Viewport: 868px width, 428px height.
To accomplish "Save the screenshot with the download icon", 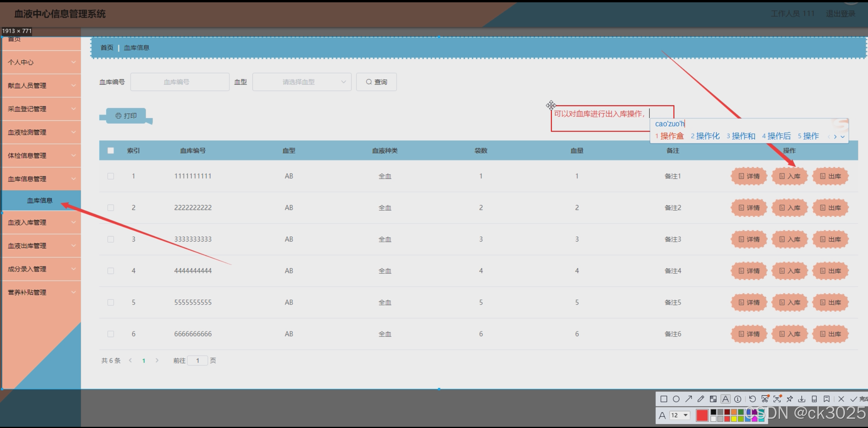I will [802, 399].
